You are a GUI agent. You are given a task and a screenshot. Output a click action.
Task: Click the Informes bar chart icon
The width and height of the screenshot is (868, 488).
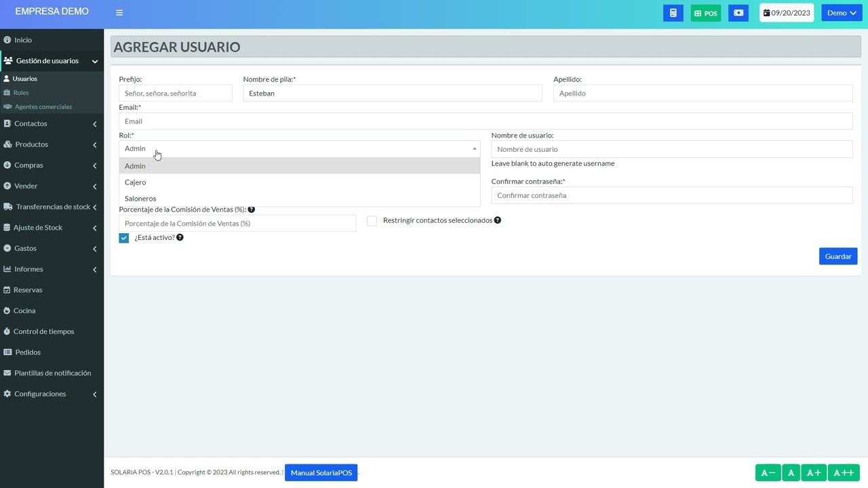click(x=7, y=269)
